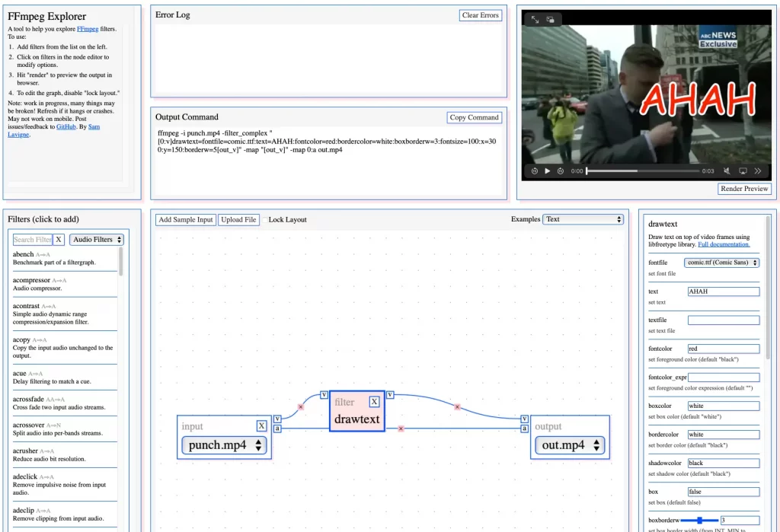The width and height of the screenshot is (780, 532).
Task: Remove the drawtext filter node
Action: click(374, 402)
